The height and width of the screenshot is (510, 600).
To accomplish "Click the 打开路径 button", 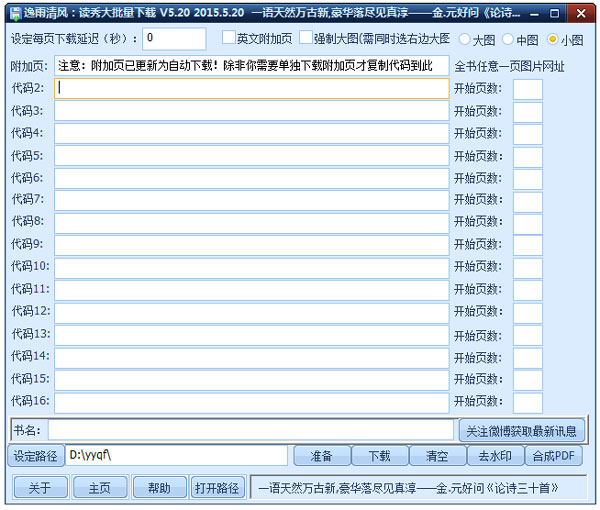I will point(217,487).
